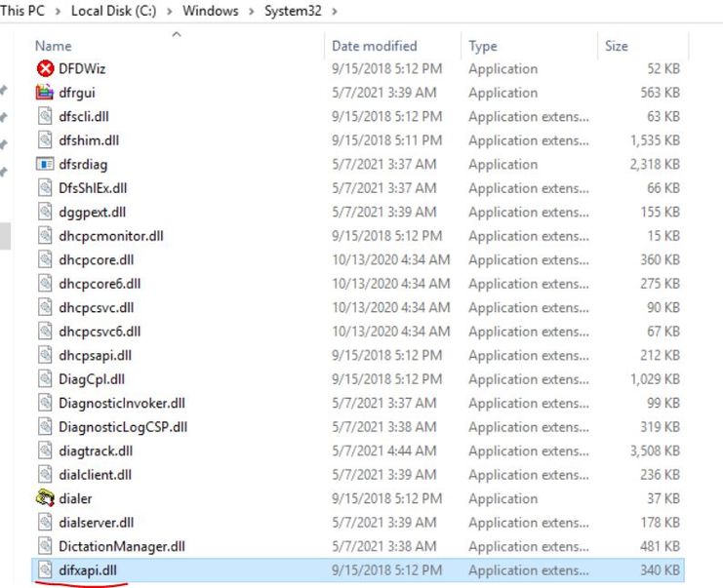Viewport: 723px width, 588px height.
Task: Select diagtrack.dll file name
Action: (x=96, y=451)
